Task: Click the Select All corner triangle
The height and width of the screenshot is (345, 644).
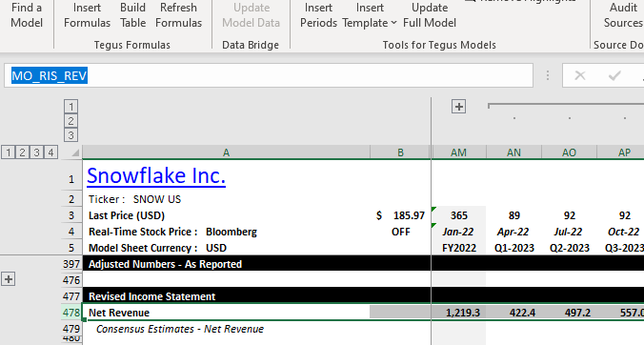Action: coord(75,152)
